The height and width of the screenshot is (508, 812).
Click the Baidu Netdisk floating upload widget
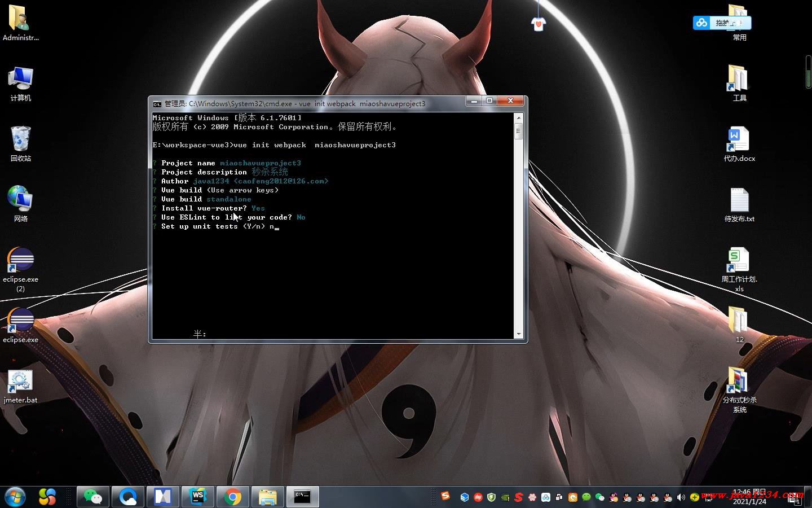pos(722,23)
